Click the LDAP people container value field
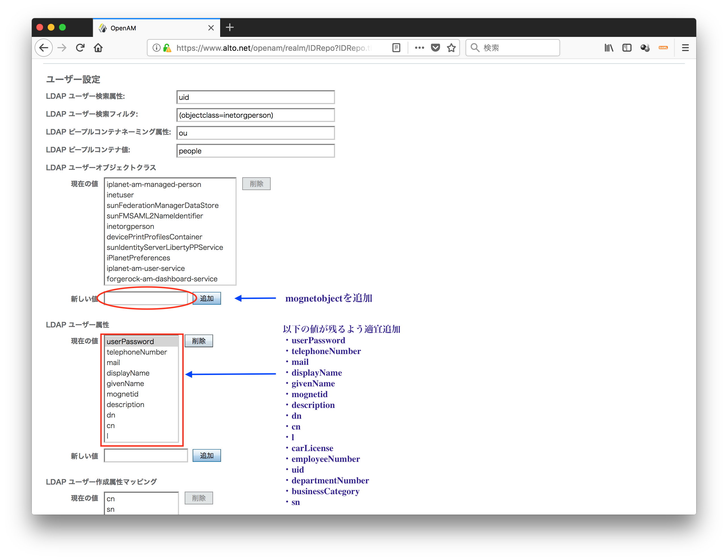728x560 pixels. 255,151
